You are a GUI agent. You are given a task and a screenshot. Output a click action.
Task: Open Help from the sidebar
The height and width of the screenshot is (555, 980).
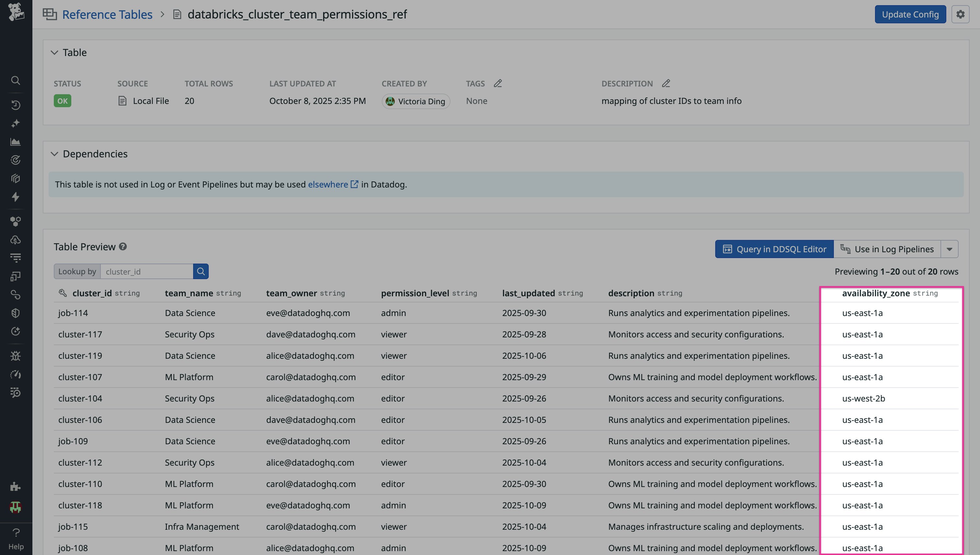pyautogui.click(x=16, y=538)
